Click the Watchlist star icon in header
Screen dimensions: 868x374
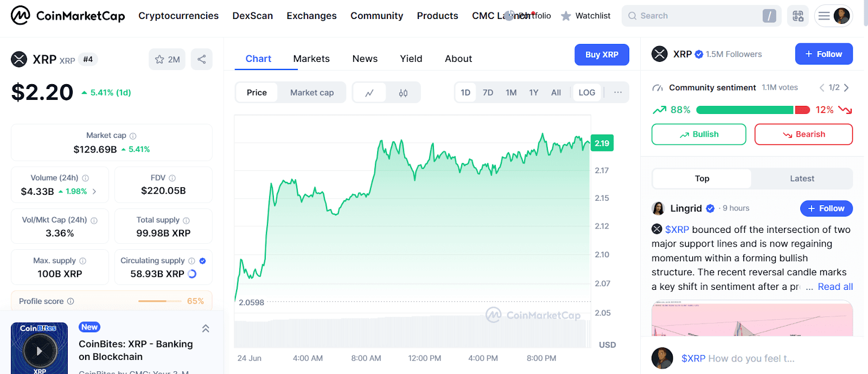coord(566,16)
